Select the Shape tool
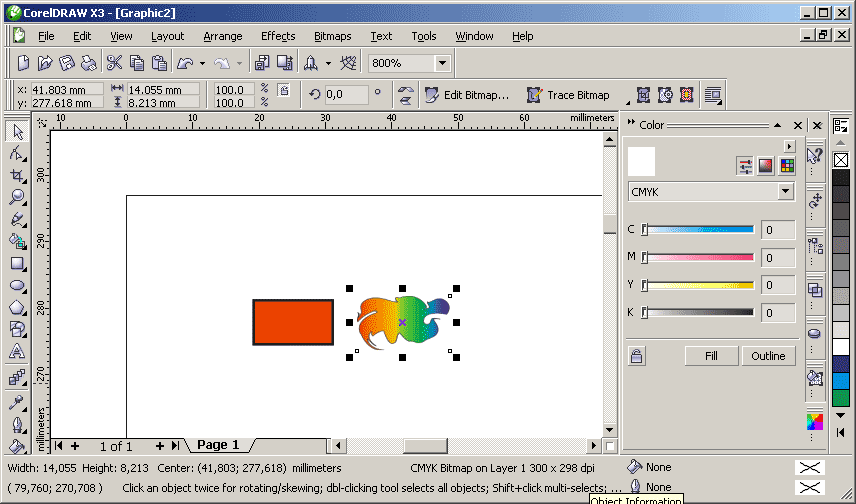 pos(17,153)
